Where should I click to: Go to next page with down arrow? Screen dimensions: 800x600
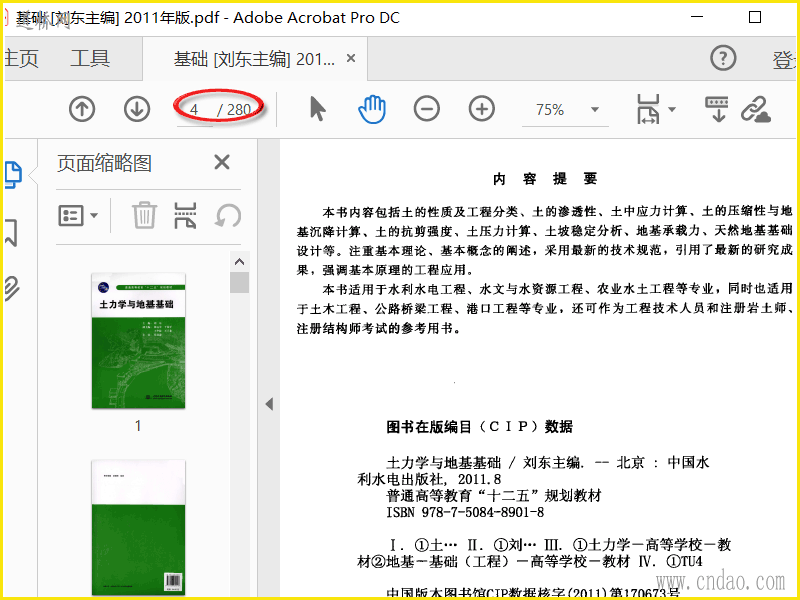click(x=137, y=109)
